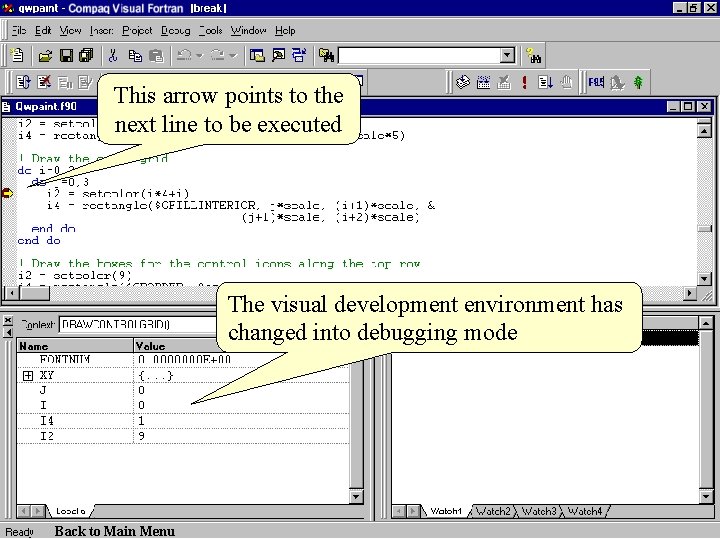Viewport: 720px width, 540px height.
Task: Select the Locals tab
Action: pyautogui.click(x=70, y=511)
